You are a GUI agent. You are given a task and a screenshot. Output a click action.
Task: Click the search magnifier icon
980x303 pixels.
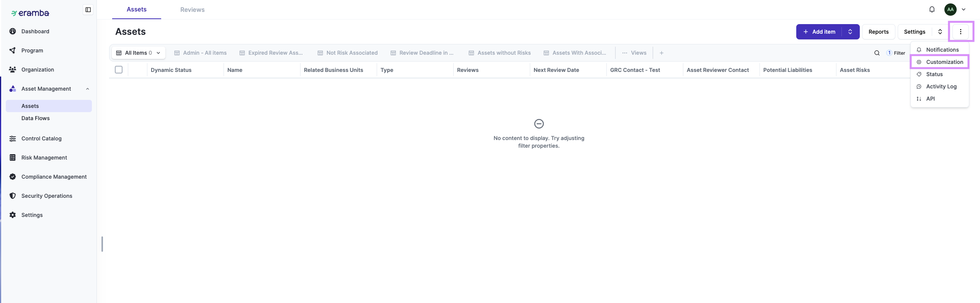coord(877,53)
